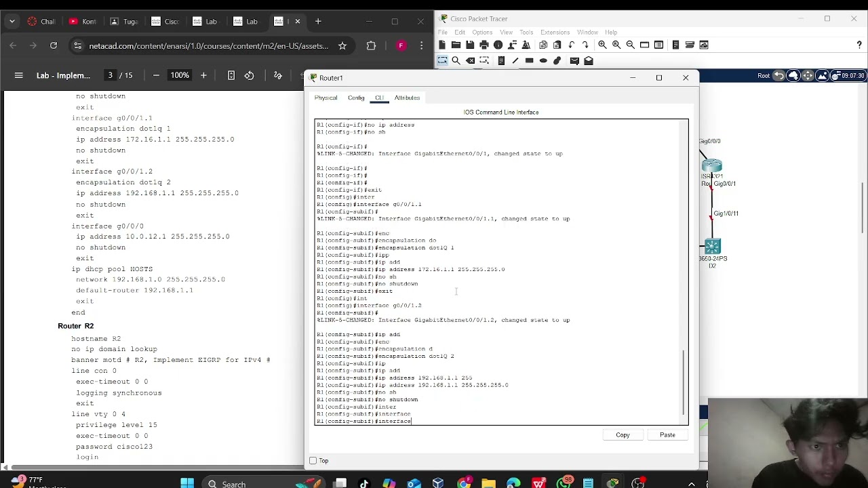Screen dimensions: 868x488
Task: Click the Open file folder icon in Packet Tracer
Action: tap(456, 45)
